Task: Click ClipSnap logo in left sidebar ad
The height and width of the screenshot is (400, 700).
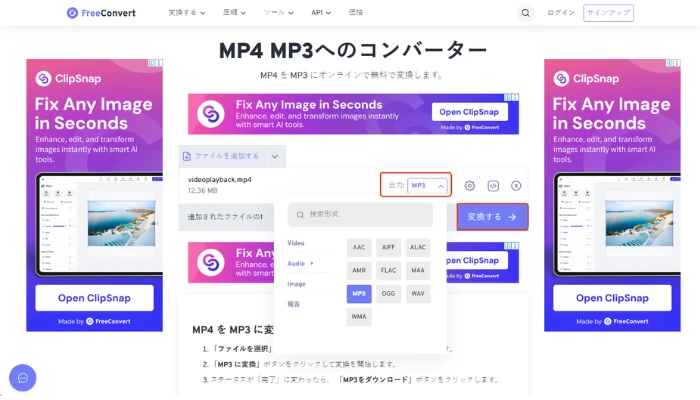Action: (68, 79)
